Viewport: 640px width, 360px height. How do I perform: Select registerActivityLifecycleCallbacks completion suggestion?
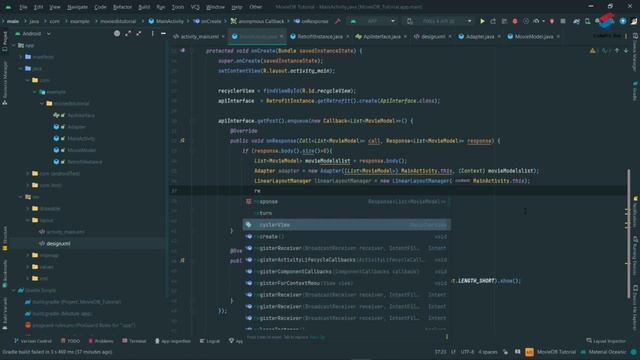tap(347, 260)
